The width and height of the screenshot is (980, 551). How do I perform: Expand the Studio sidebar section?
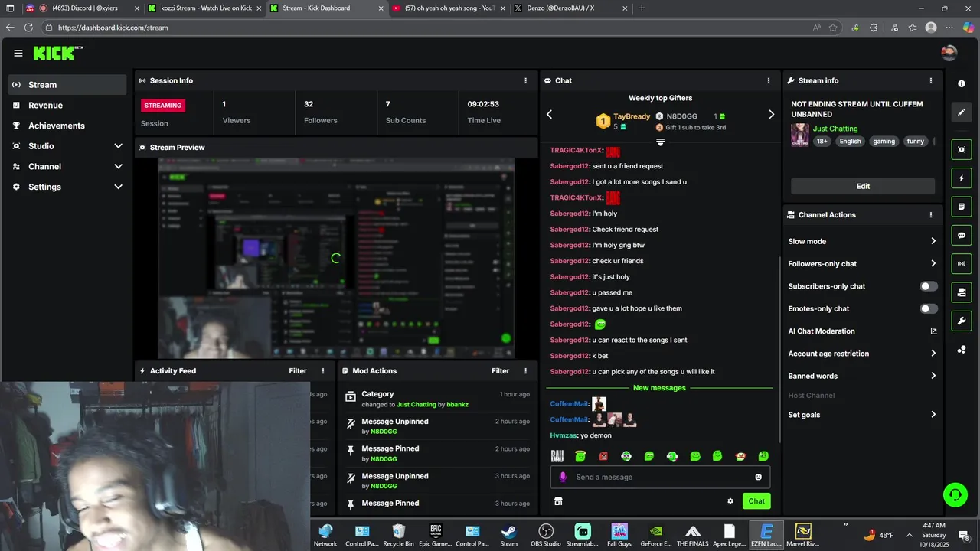[x=67, y=146]
